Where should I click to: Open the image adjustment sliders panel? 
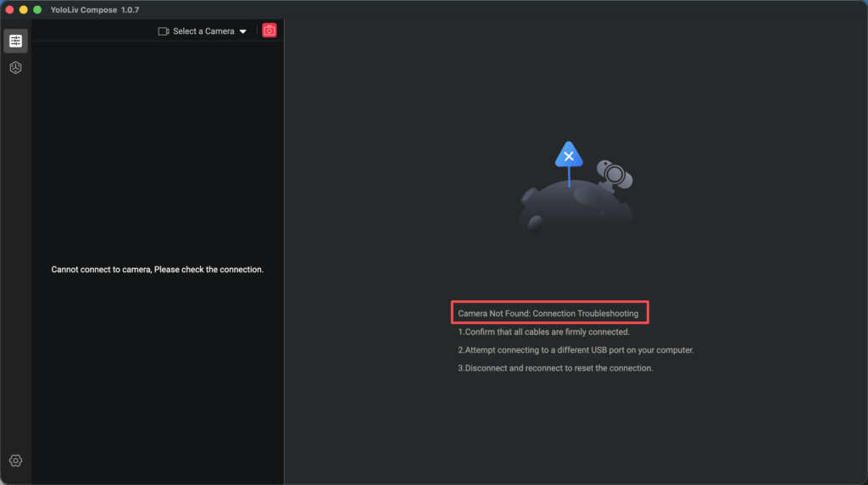(15, 41)
